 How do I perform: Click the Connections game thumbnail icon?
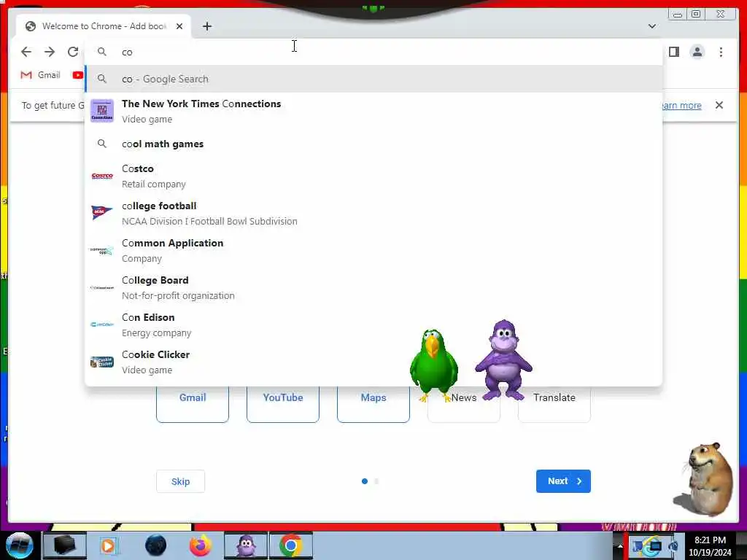coord(102,111)
